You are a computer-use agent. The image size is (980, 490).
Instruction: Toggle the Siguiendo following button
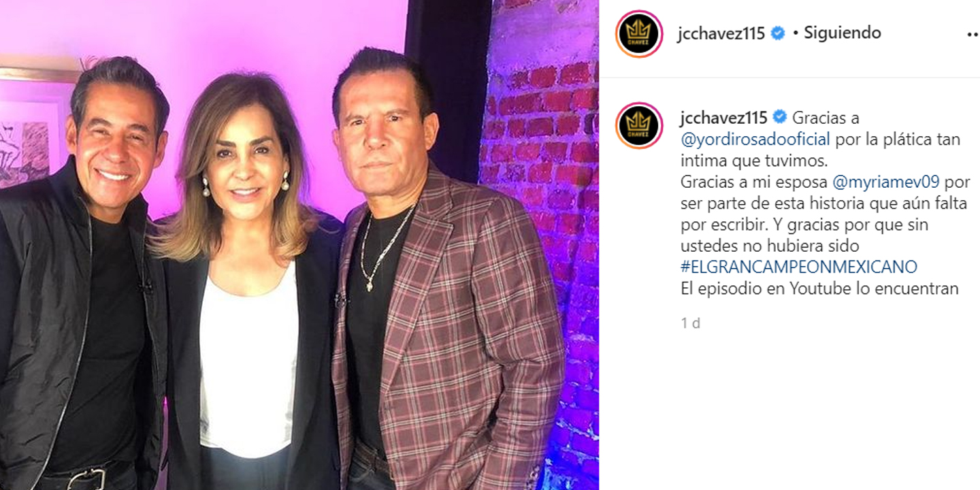click(843, 33)
